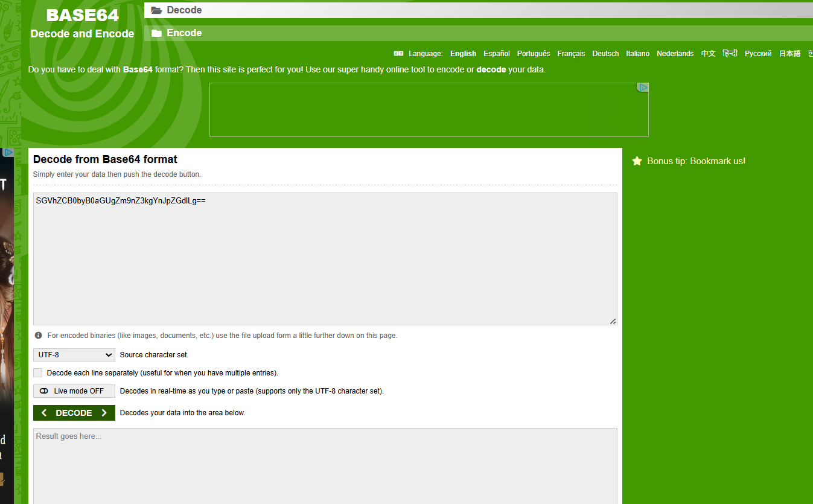The width and height of the screenshot is (813, 504).
Task: Select English language link
Action: (x=463, y=54)
